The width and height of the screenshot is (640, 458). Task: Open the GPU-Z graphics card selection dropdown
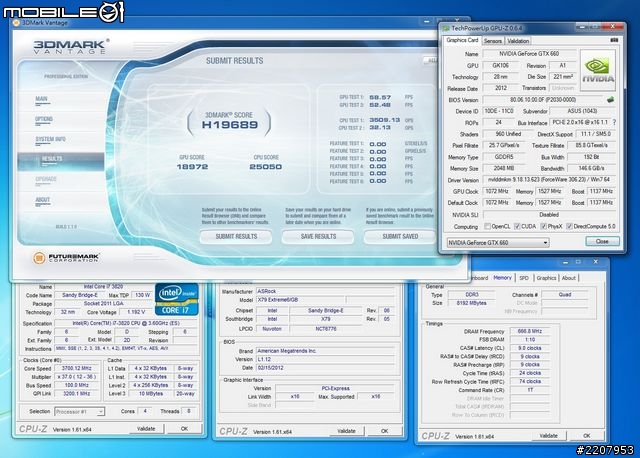click(x=498, y=242)
